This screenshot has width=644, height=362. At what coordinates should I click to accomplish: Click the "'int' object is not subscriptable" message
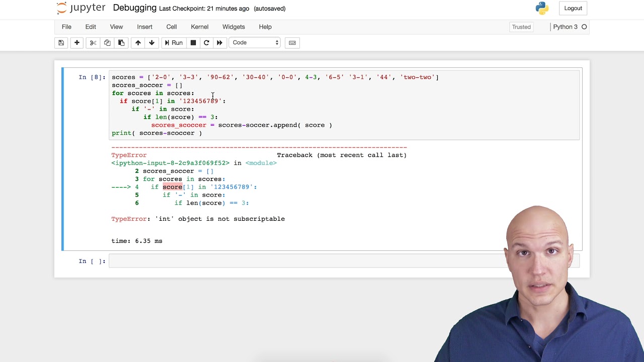point(220,219)
